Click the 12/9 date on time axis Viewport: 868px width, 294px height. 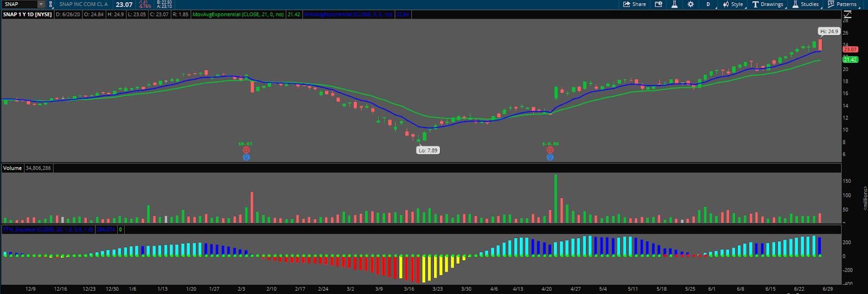tap(30, 289)
